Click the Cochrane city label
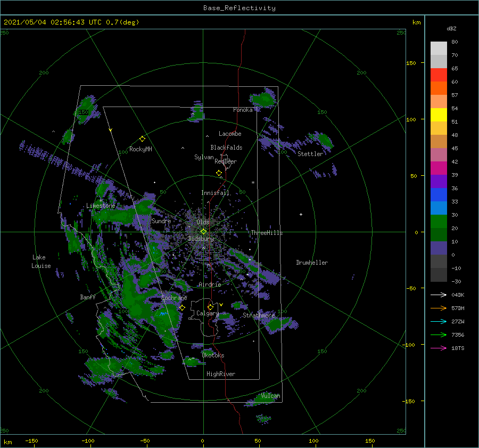Viewport: 479px width, 448px height. pyautogui.click(x=174, y=298)
